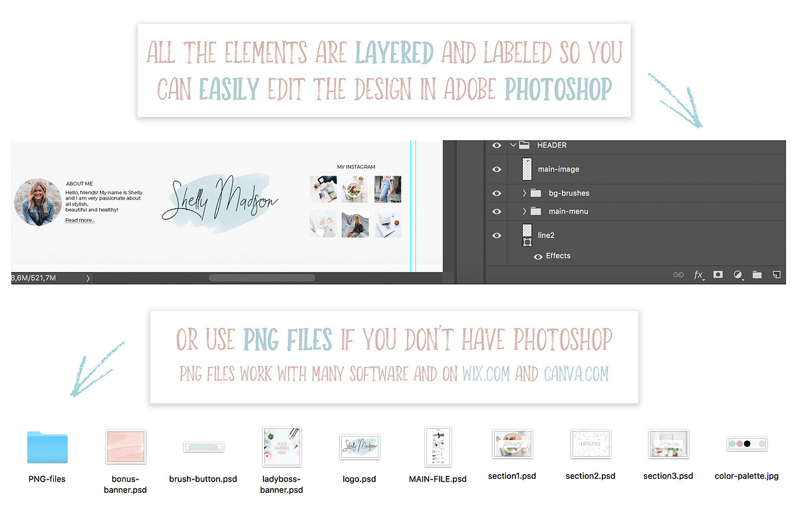Open bonus-banner.psd file icon
798x532 pixels.
click(x=125, y=447)
